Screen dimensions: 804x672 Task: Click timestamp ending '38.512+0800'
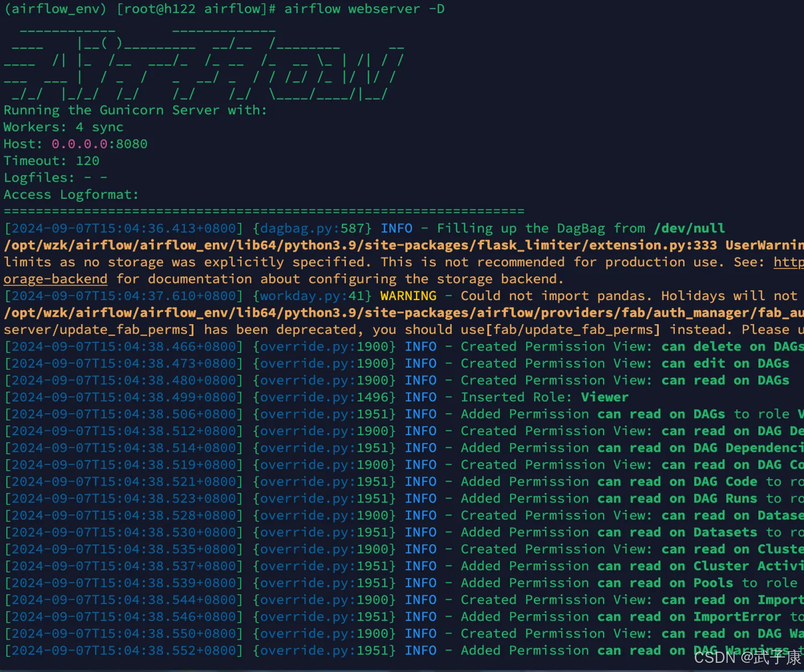124,431
